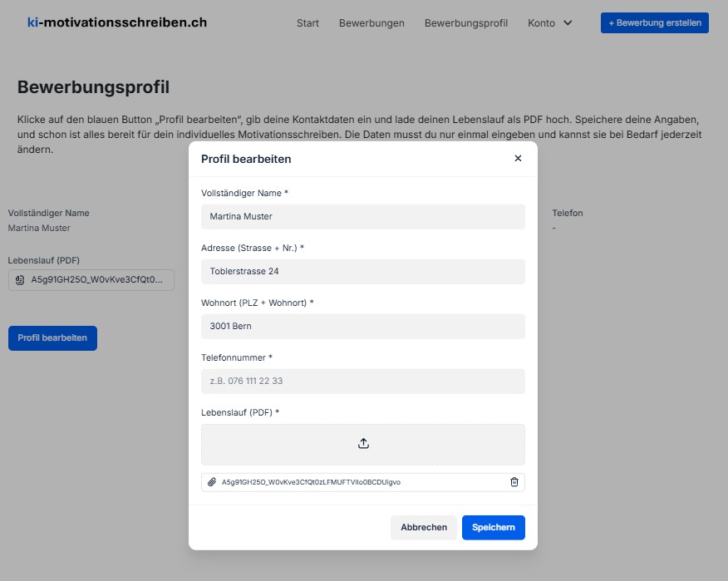
Task: Click the upload arrow icon in dropzone
Action: pyautogui.click(x=363, y=444)
